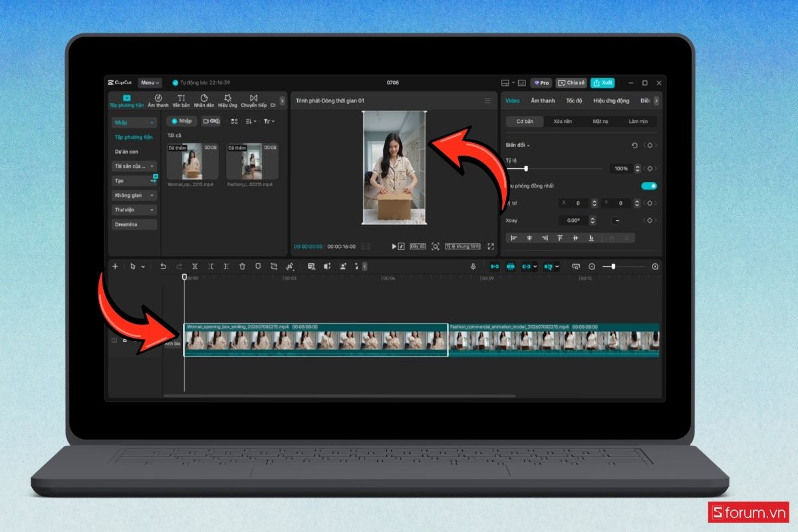Click the player panel hamburger menu icon
Viewport: 798px width, 532px height.
point(487,100)
